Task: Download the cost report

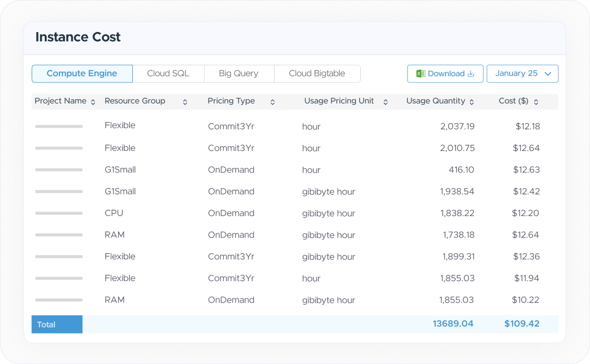Action: (x=445, y=74)
